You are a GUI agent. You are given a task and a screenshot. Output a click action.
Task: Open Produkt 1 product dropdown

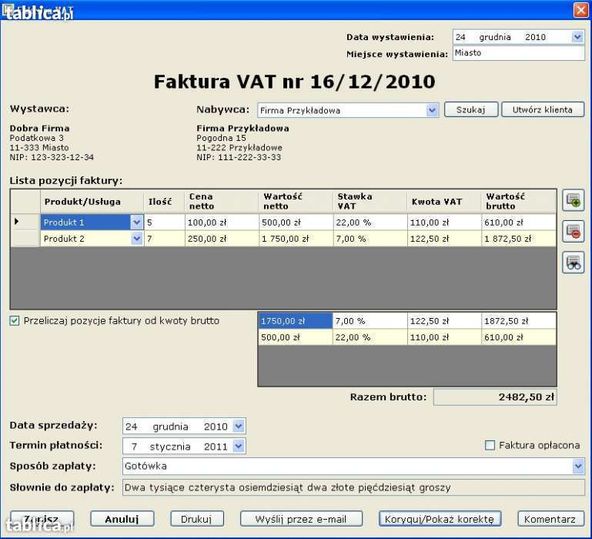(x=137, y=222)
